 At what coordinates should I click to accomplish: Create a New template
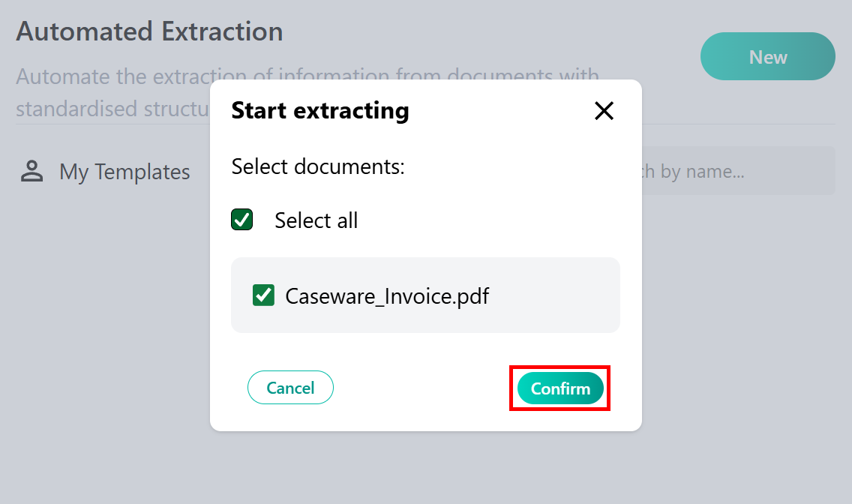pos(767,57)
